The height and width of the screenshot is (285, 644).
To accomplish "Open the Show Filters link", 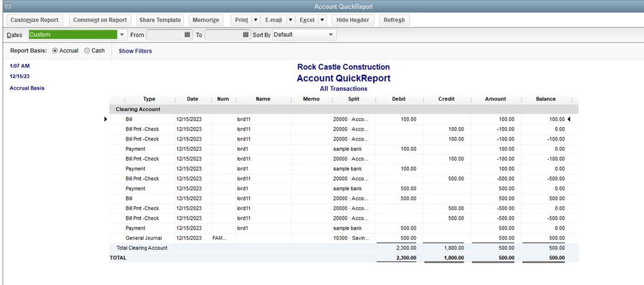I will click(x=135, y=52).
